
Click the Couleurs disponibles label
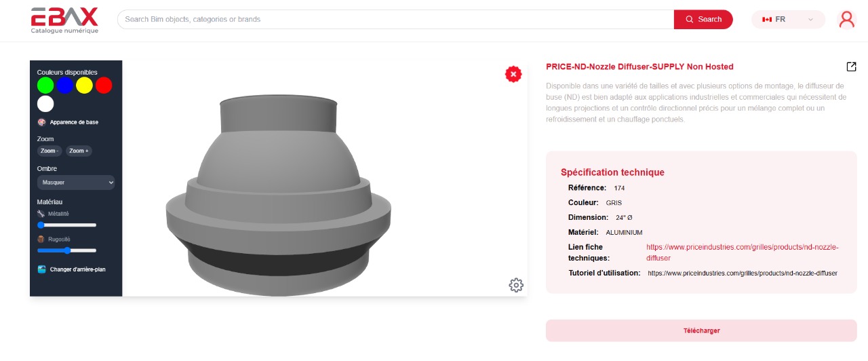click(x=67, y=72)
